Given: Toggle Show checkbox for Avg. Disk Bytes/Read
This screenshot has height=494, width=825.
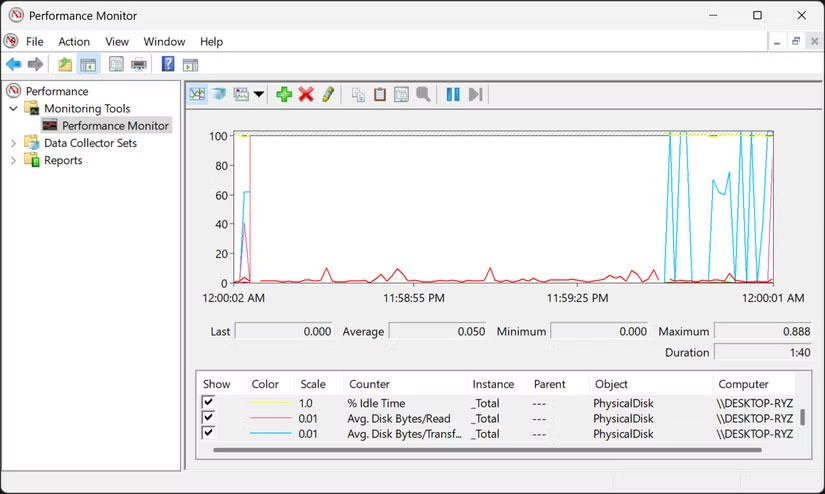Looking at the screenshot, I should (209, 418).
